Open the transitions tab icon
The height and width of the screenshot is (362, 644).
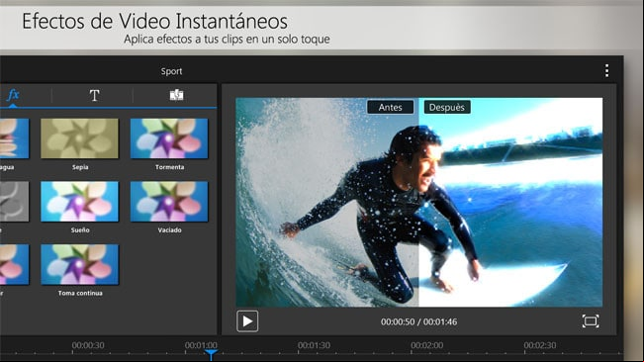coord(177,95)
